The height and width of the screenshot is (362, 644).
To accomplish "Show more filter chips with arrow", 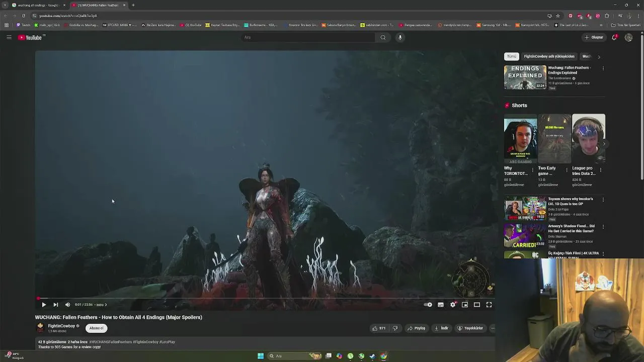I will tap(599, 57).
